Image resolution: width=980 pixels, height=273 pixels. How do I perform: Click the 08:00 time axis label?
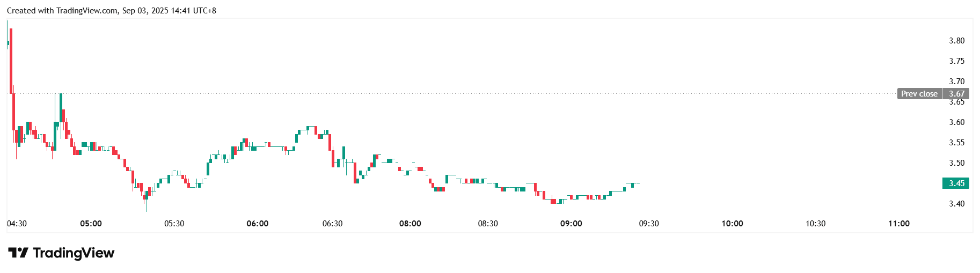point(410,224)
